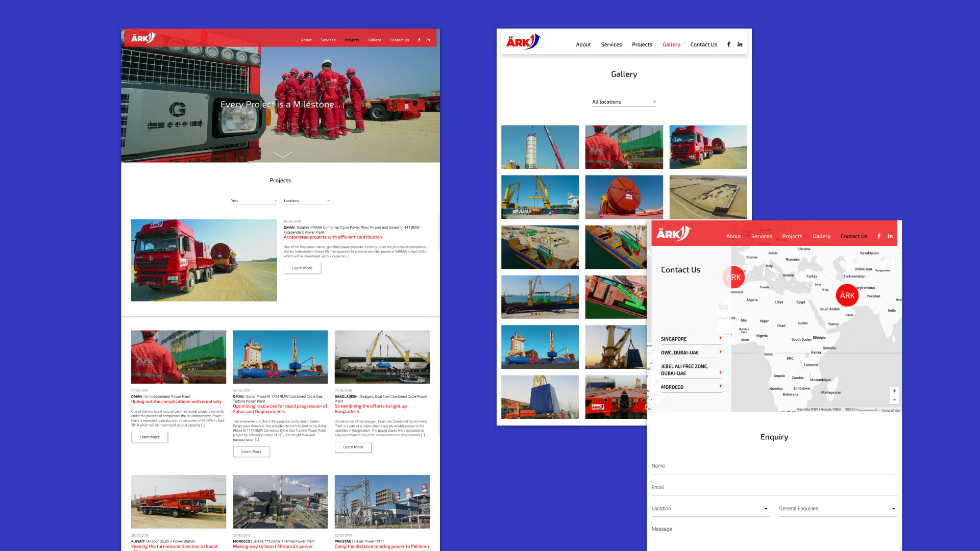Open Contact Us in Gallery page menu
The height and width of the screenshot is (551, 980).
[x=703, y=44]
